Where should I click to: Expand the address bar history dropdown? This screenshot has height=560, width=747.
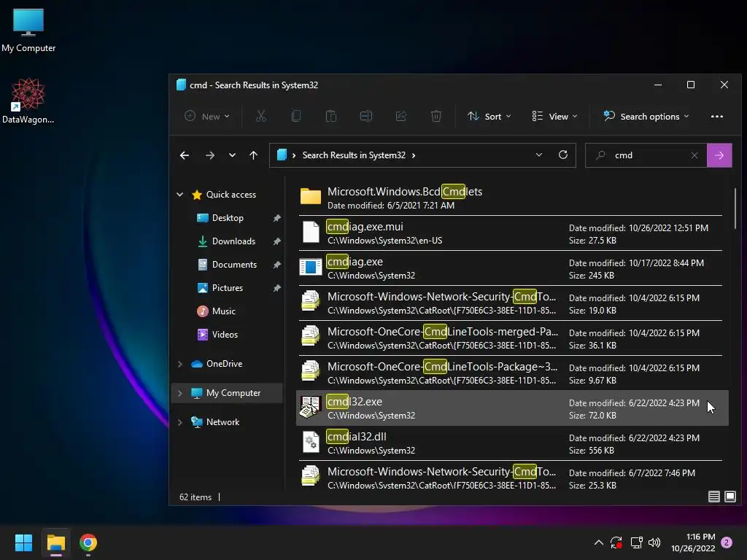coord(539,155)
